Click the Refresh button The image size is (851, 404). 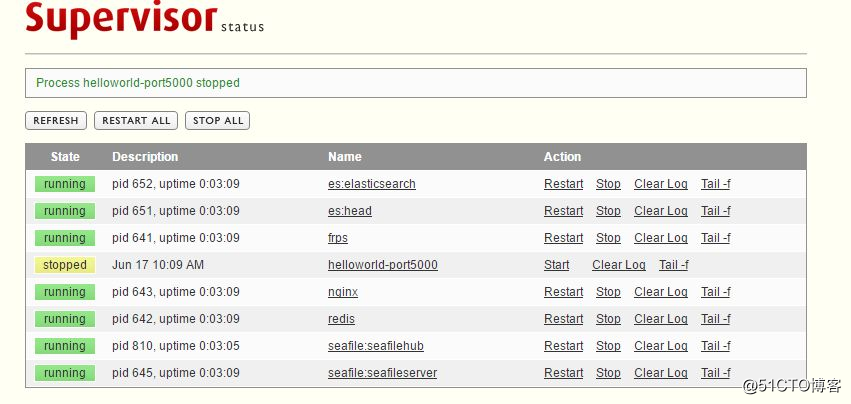55,121
